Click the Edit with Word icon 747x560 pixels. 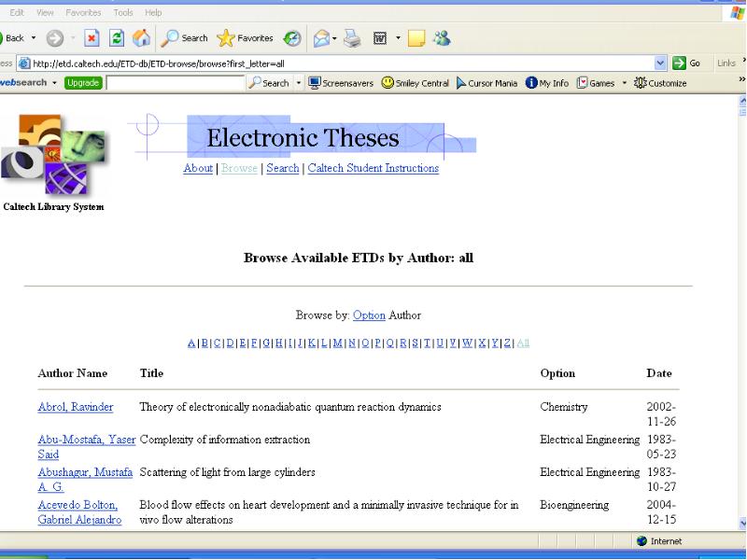tap(380, 38)
